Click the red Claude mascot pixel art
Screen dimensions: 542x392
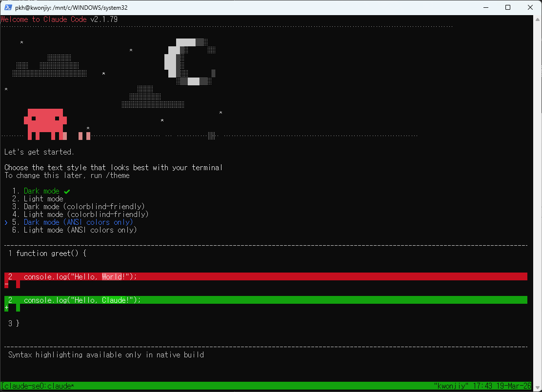pyautogui.click(x=45, y=124)
